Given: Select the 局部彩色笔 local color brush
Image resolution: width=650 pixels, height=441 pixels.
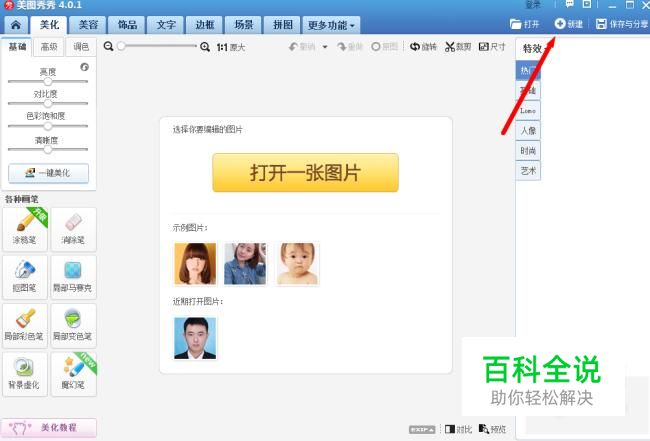Looking at the screenshot, I should tap(25, 325).
